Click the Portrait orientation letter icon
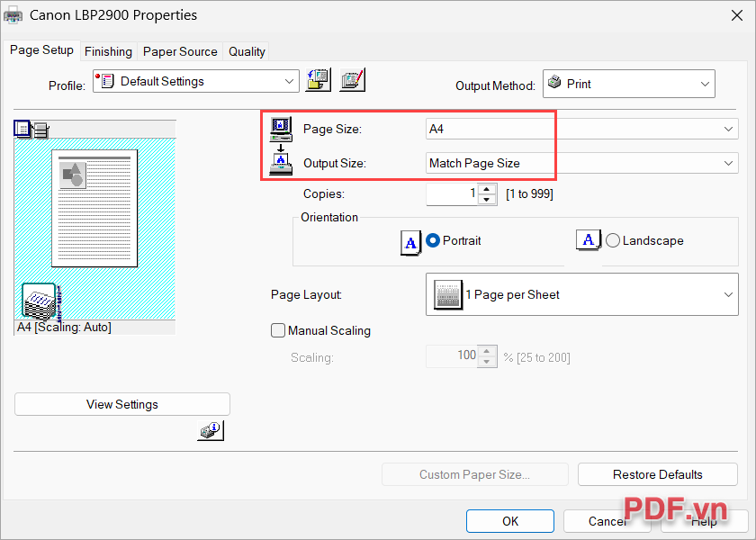The width and height of the screenshot is (756, 540). point(410,242)
